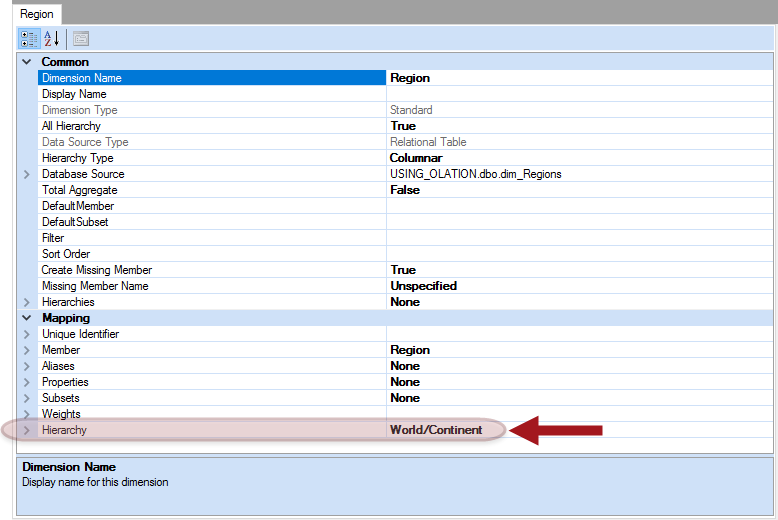The height and width of the screenshot is (520, 778).
Task: Collapse the Common category section
Action: pos(26,62)
